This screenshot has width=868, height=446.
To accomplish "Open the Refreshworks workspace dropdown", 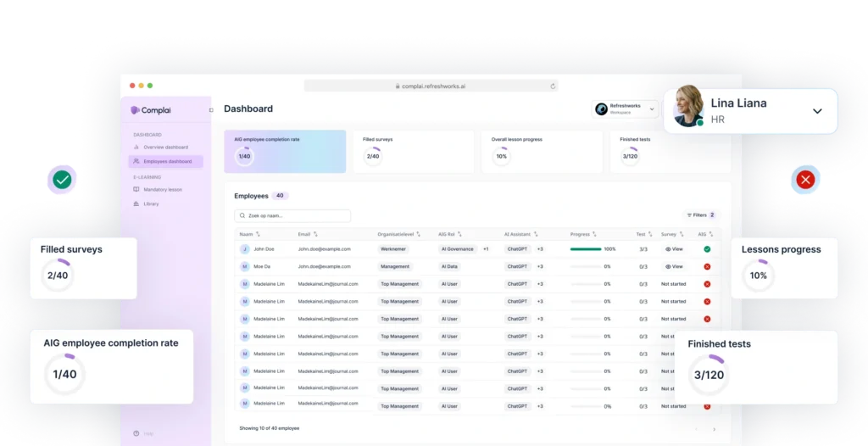I will tap(651, 109).
